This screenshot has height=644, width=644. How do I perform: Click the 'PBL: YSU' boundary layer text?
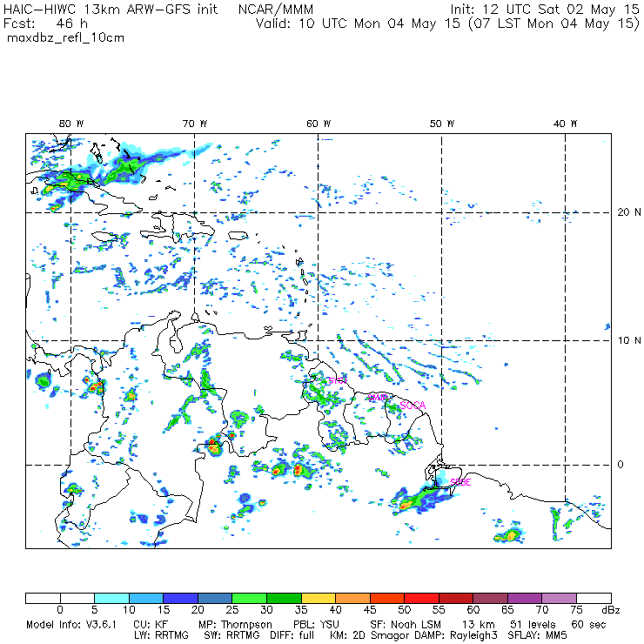pos(316,625)
